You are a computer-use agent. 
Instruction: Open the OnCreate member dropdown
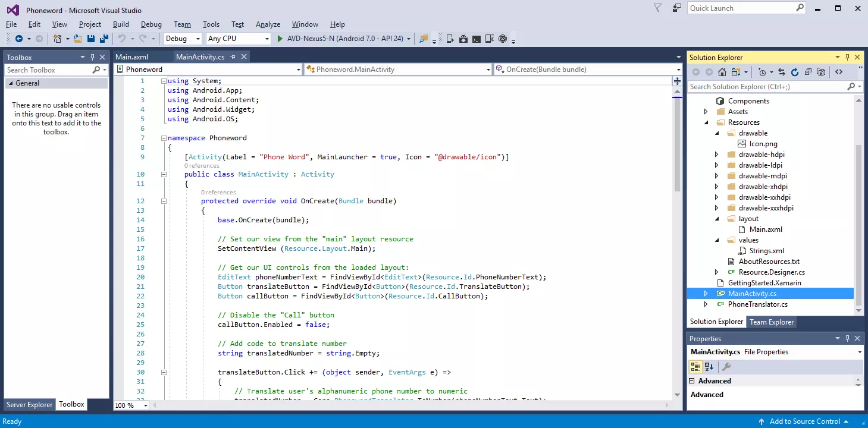(588, 70)
